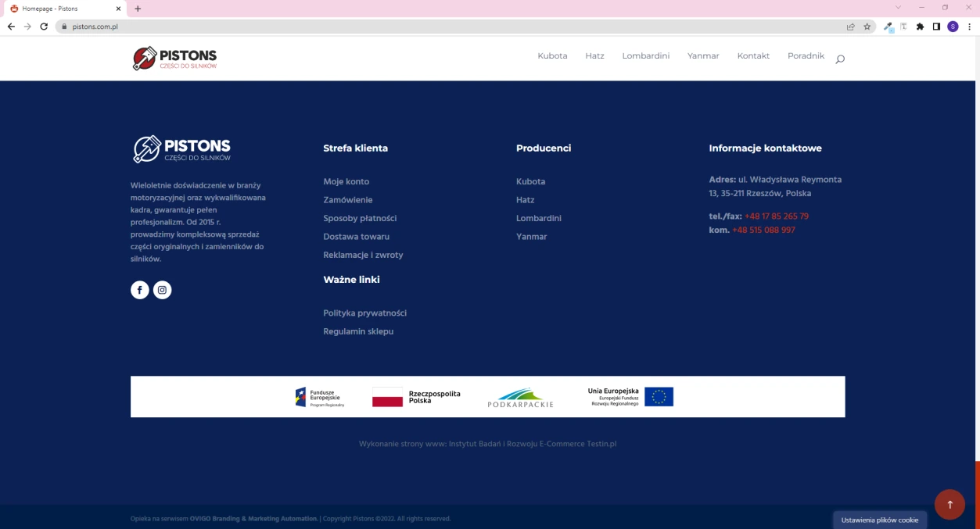
Task: Open Hatz in the top navigation
Action: coord(594,55)
